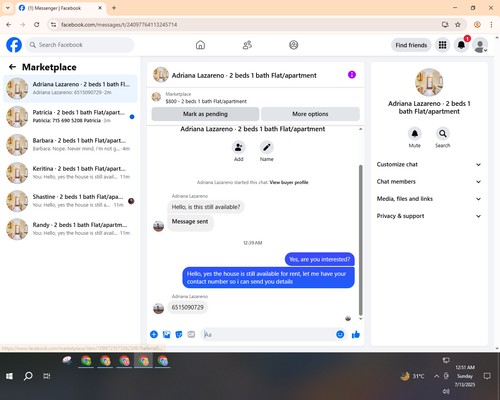Expand Customize chat section
The height and width of the screenshot is (400, 500).
429,164
